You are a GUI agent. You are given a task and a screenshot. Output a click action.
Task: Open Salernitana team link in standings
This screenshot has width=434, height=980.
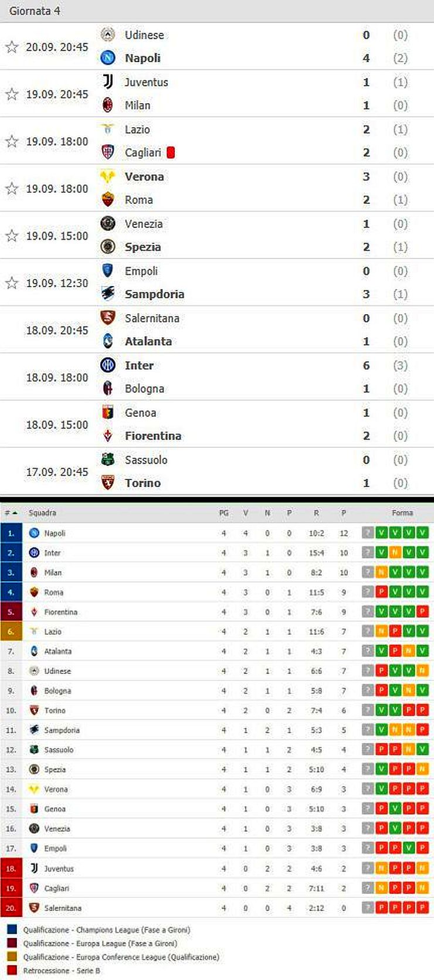point(63,908)
